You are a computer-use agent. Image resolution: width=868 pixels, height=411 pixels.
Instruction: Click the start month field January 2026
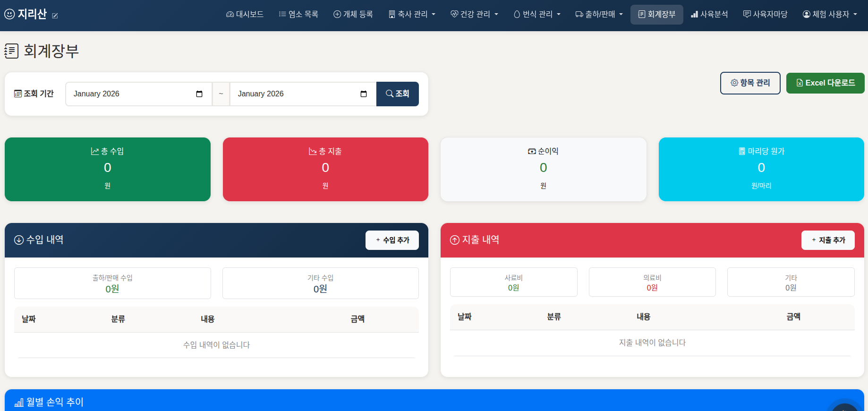pyautogui.click(x=138, y=94)
